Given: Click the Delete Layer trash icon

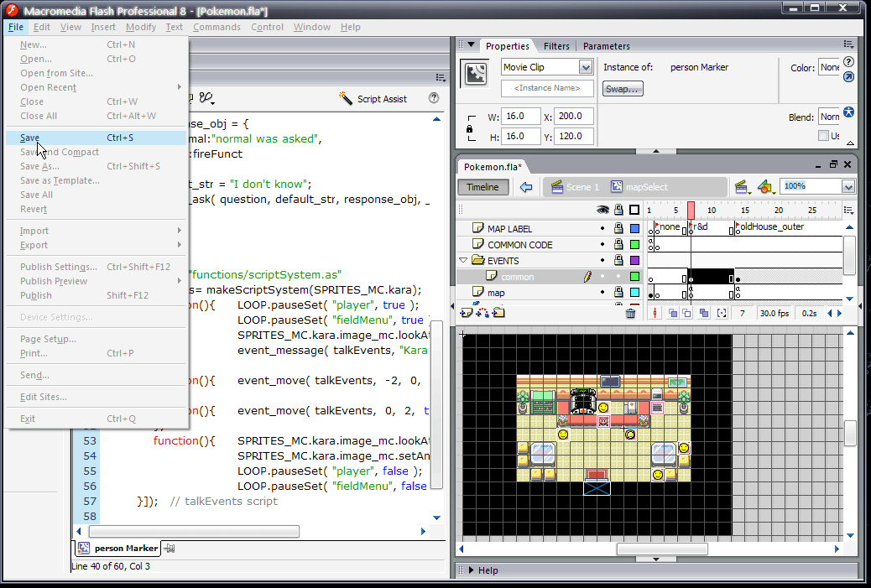Looking at the screenshot, I should point(630,313).
